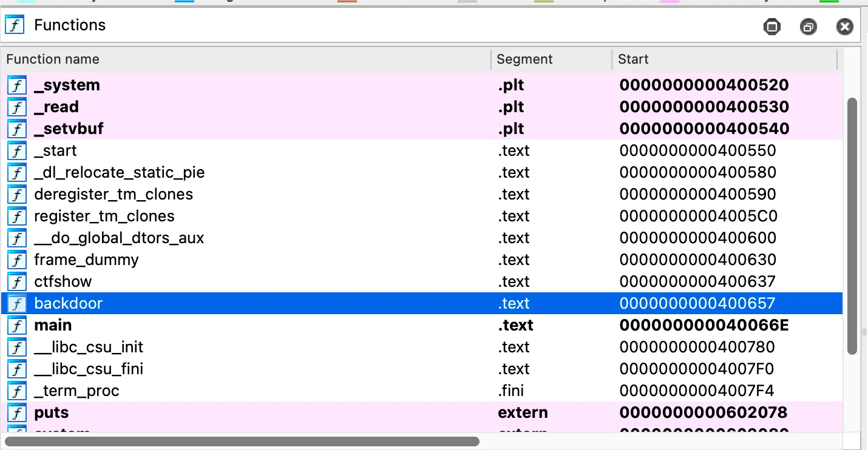Image resolution: width=868 pixels, height=450 pixels.
Task: Click main start address 000000000040066E
Action: [704, 326]
